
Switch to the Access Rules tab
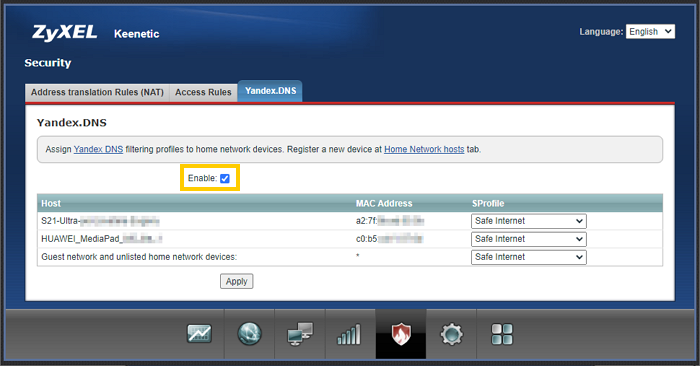(x=203, y=92)
